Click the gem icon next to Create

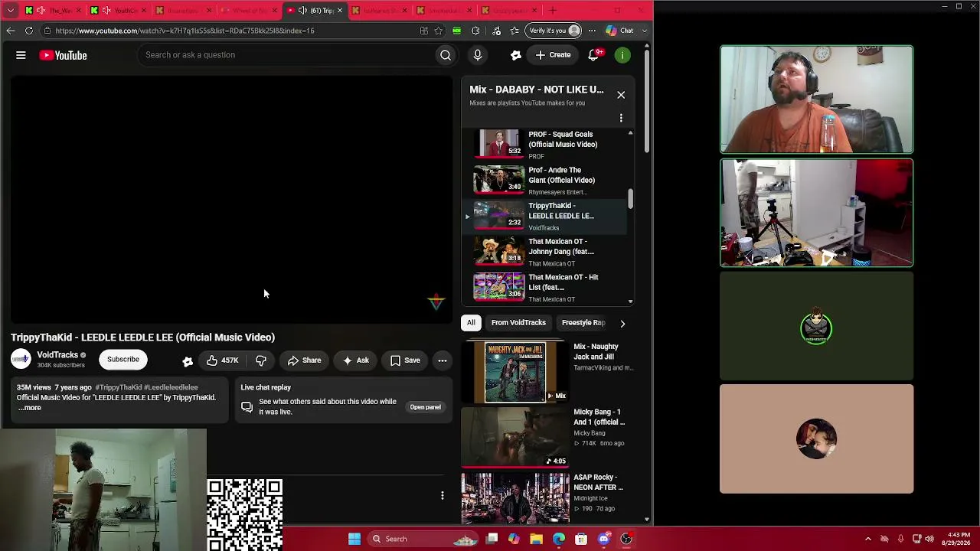(516, 55)
